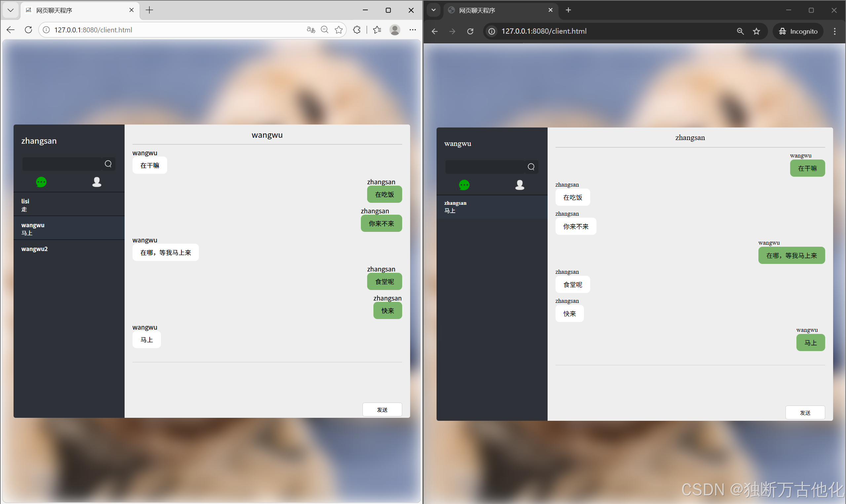The image size is (846, 504).
Task: Click the Edge favorites star-list icon
Action: [377, 30]
